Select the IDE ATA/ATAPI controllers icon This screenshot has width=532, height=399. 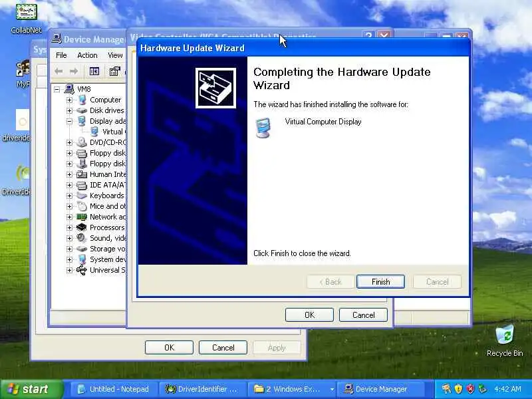[82, 185]
